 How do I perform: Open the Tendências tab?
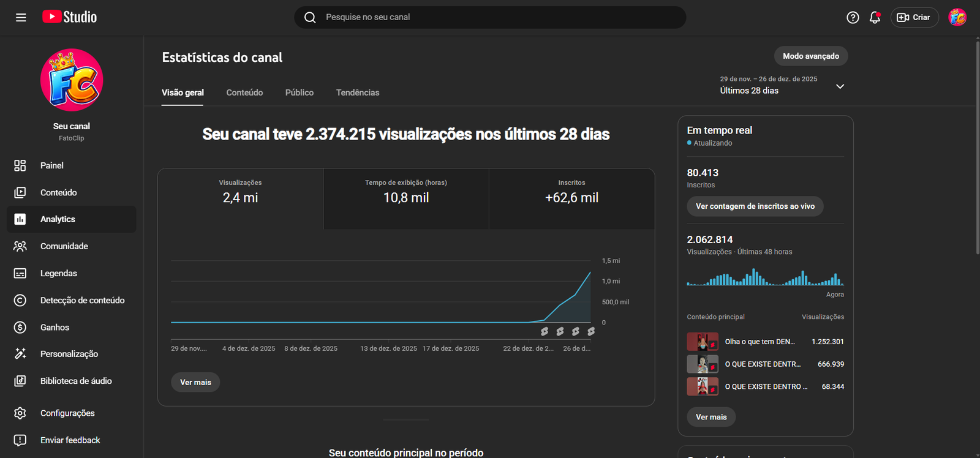[358, 92]
